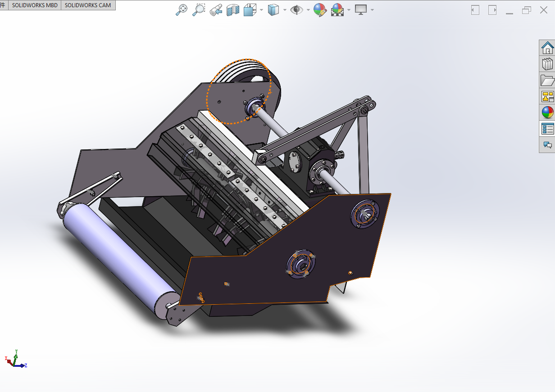Switch to the SOLIDWORKS MBD tab
Image resolution: width=555 pixels, height=392 pixels.
(35, 5)
